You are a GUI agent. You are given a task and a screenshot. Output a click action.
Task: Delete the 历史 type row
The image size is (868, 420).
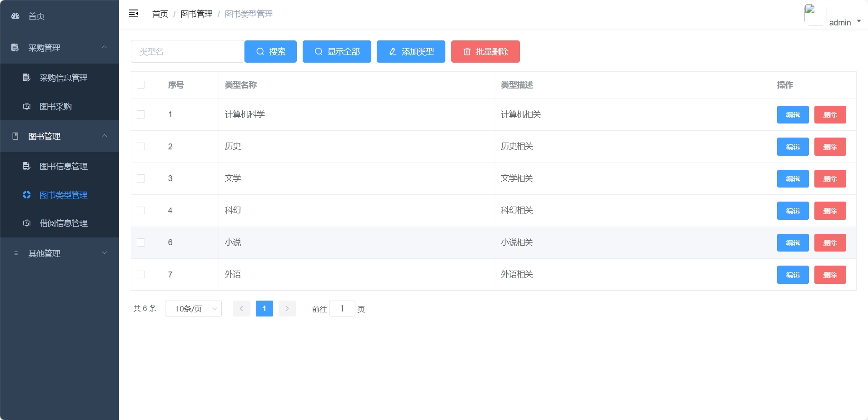(830, 147)
